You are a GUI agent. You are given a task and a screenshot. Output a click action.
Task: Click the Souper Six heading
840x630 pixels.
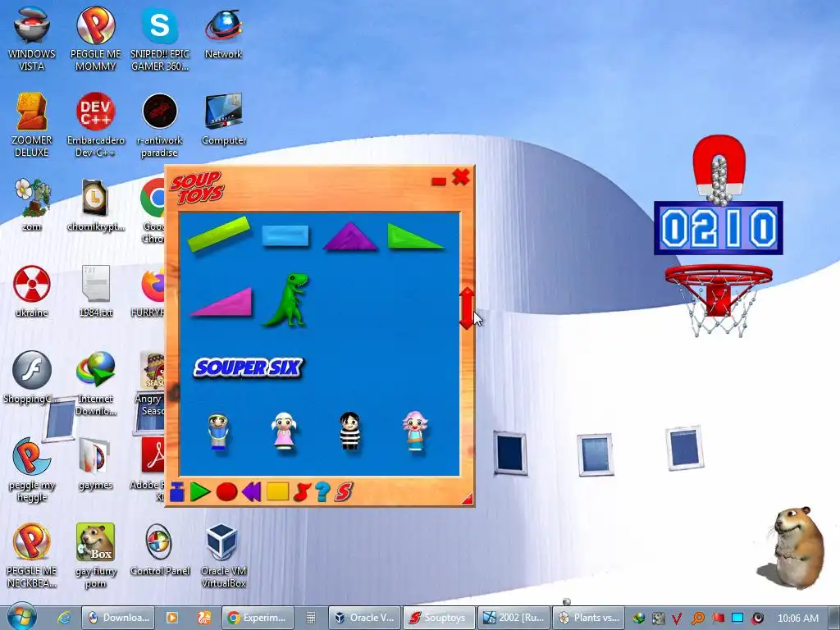point(249,367)
